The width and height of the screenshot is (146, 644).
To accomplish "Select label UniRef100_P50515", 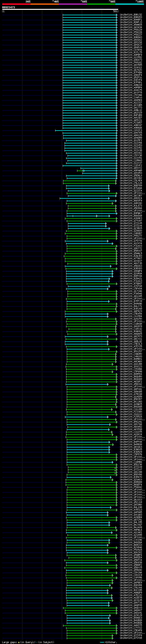I will tap(131, 550).
